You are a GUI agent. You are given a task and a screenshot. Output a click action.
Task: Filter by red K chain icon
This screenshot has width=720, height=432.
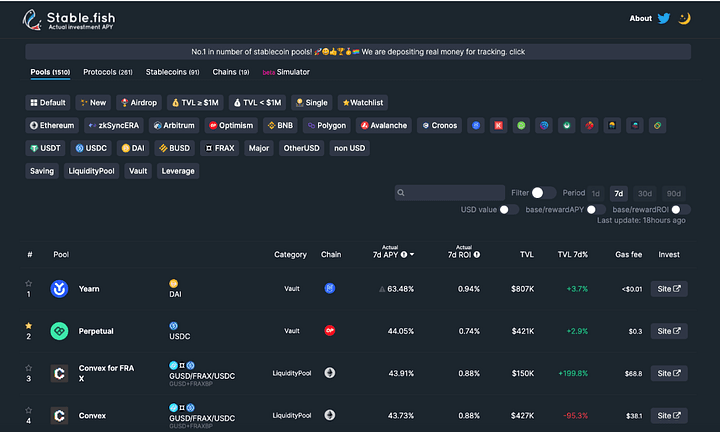pyautogui.click(x=499, y=125)
